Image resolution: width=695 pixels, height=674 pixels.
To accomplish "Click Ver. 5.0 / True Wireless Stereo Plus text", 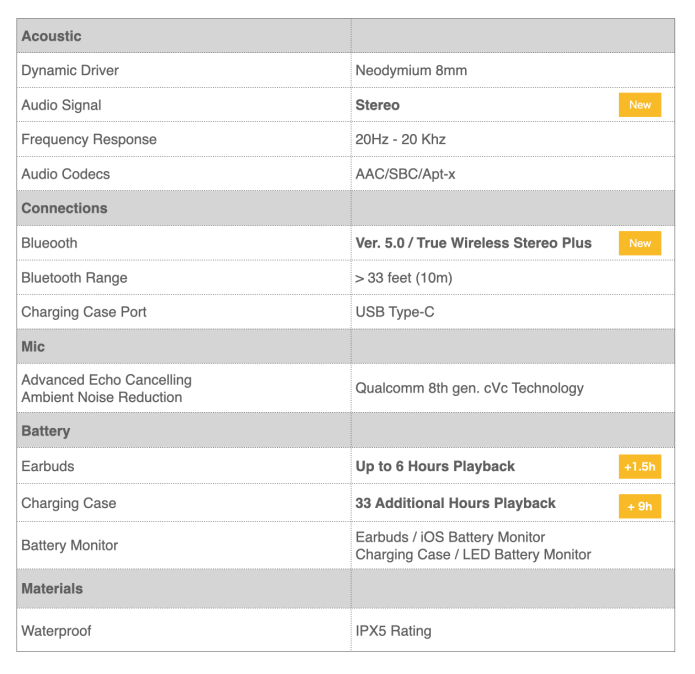I will coord(473,243).
